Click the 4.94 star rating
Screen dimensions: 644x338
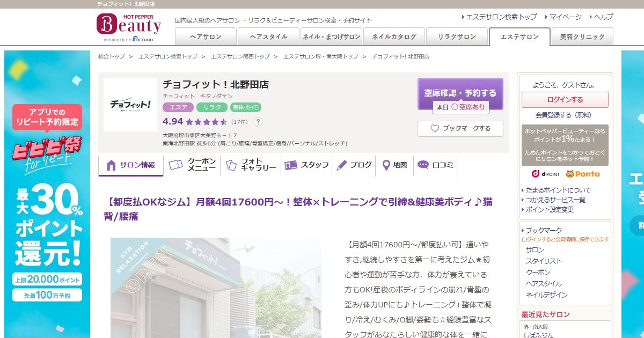195,122
